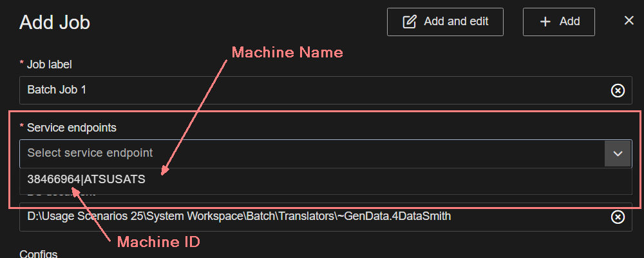The image size is (644, 258).
Task: Expand Service endpoints using the chevron arrow
Action: (x=618, y=154)
